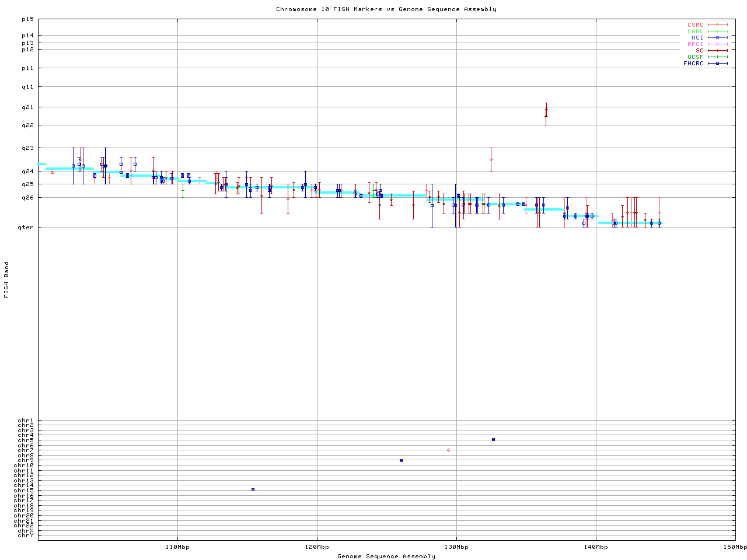
Task: Click the Genome Sequence Assembly axis title
Action: [386, 556]
